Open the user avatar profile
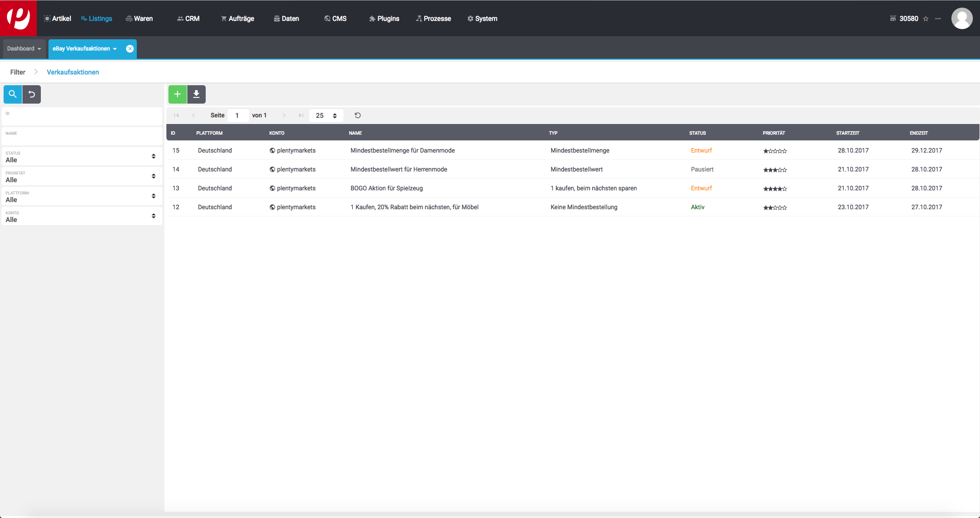Image resolution: width=980 pixels, height=518 pixels. pyautogui.click(x=962, y=18)
